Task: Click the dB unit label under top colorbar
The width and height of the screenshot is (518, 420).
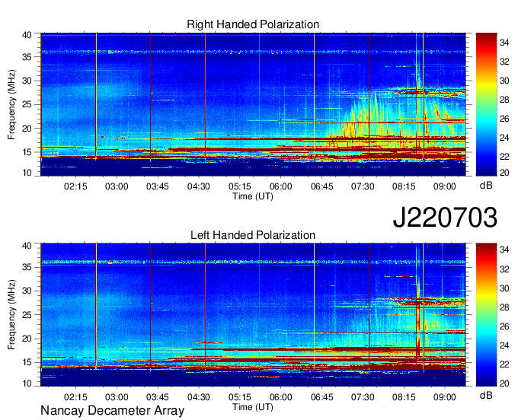Action: 486,186
